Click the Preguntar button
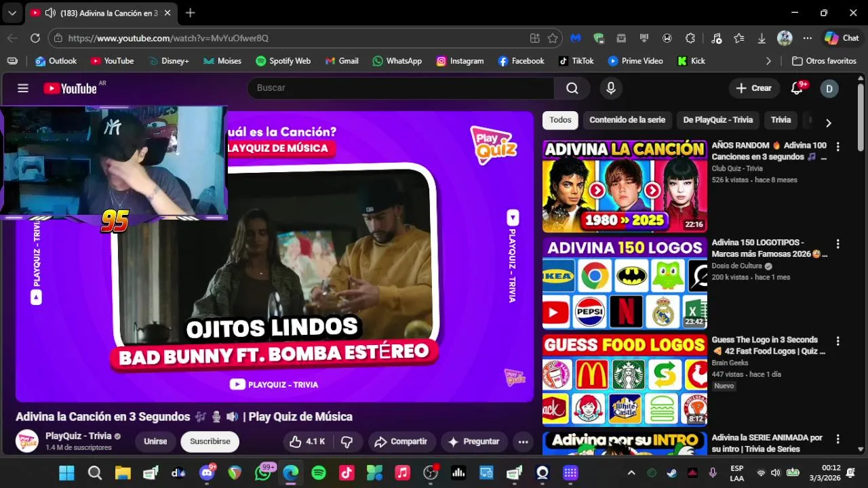 (474, 442)
